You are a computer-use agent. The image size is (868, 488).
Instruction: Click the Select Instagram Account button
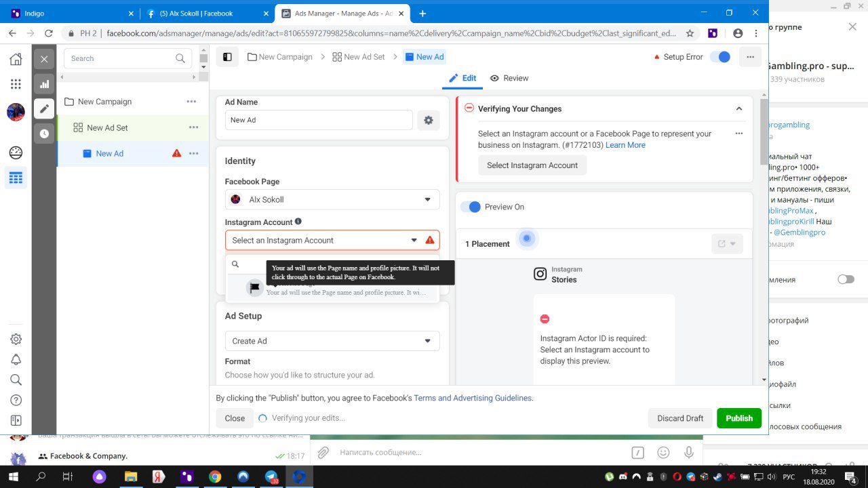[532, 165]
